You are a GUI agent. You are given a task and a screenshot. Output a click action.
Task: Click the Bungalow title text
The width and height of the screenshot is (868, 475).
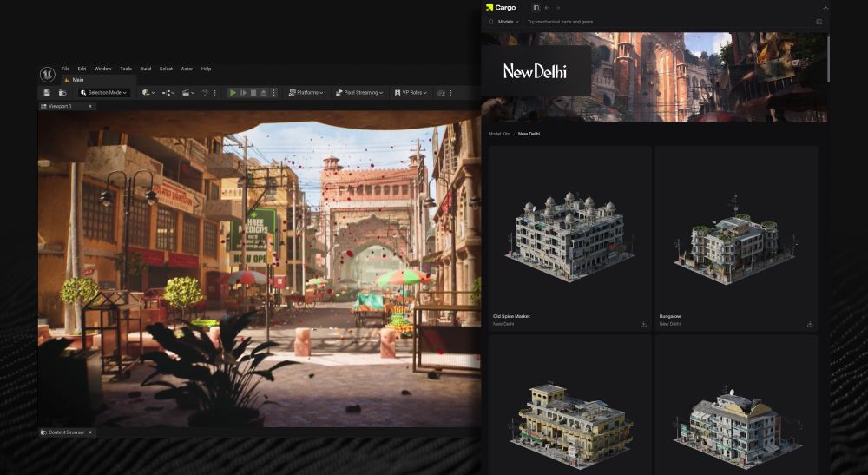click(670, 316)
